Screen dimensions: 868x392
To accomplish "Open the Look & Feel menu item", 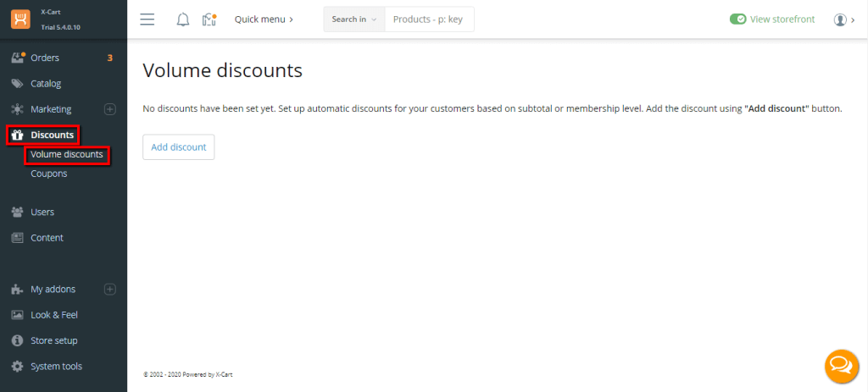I will point(54,315).
